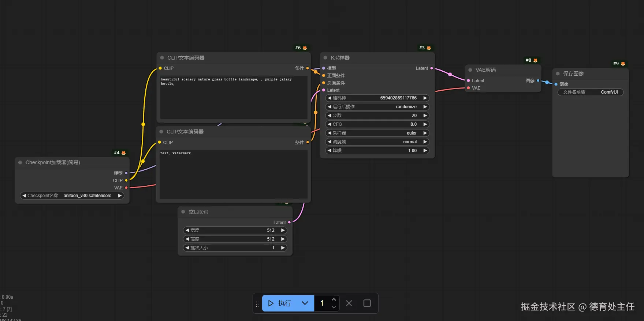Click the fox badge icon on node #8
644x321 pixels.
(x=535, y=60)
